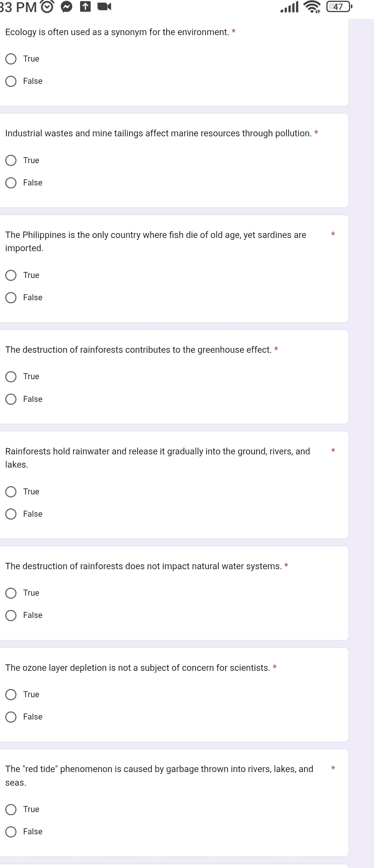The image size is (374, 868).
Task: Tap the upload arrow status icon
Action: point(85,6)
